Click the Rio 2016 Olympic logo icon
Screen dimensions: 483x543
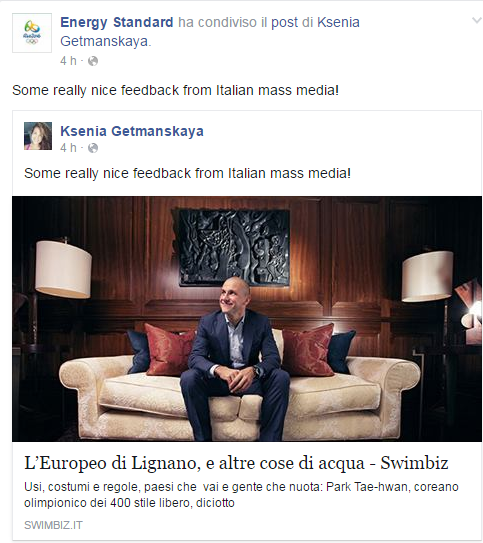[32, 33]
